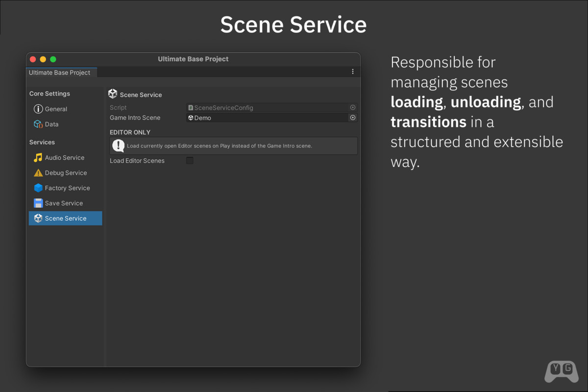Open object picker for Game Intro Scene

(x=352, y=118)
